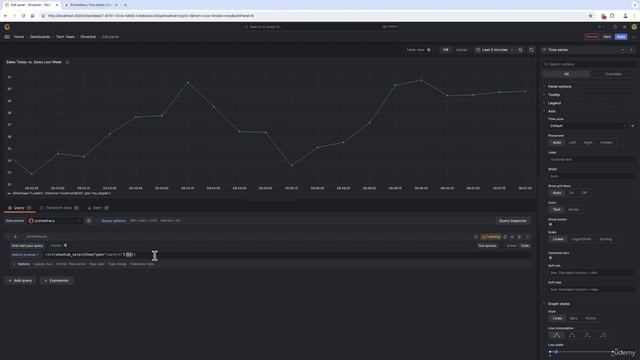Toggle the Explain switch in query editor

(x=65, y=246)
